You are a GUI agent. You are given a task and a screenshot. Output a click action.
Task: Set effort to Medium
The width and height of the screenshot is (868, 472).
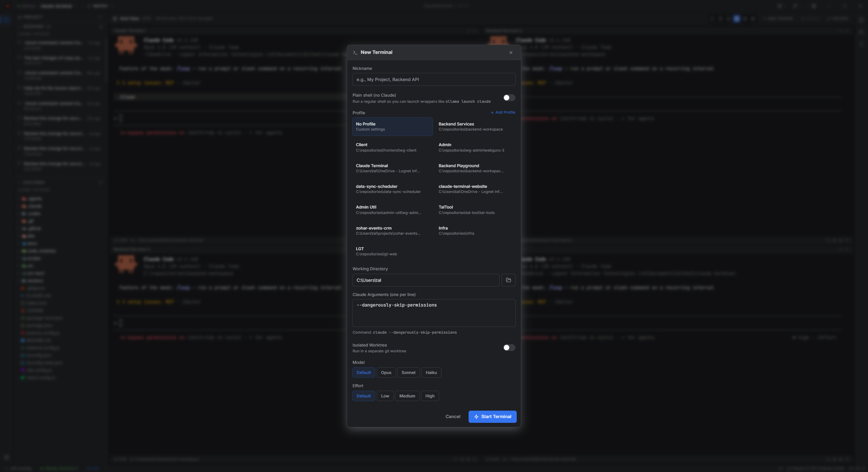pos(407,396)
